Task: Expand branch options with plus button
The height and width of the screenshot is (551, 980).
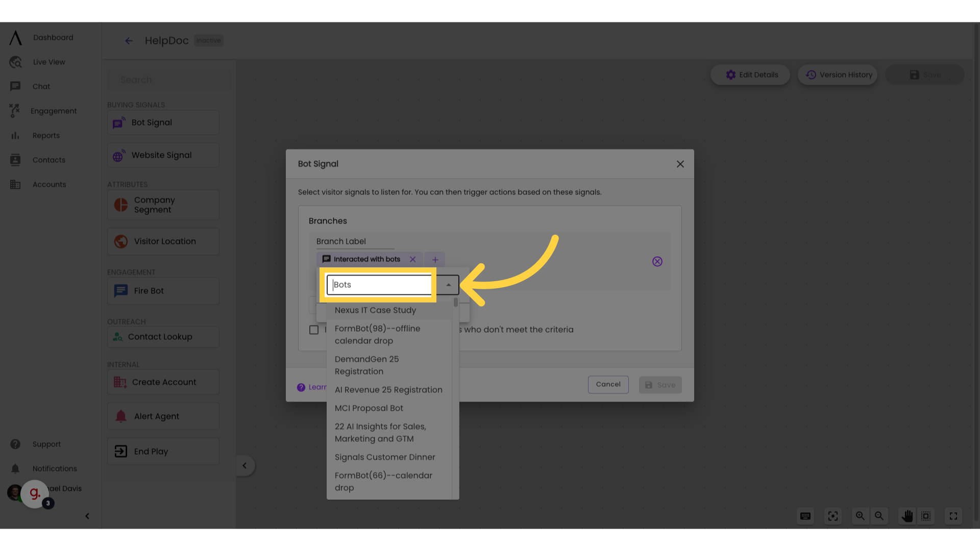Action: pyautogui.click(x=435, y=260)
